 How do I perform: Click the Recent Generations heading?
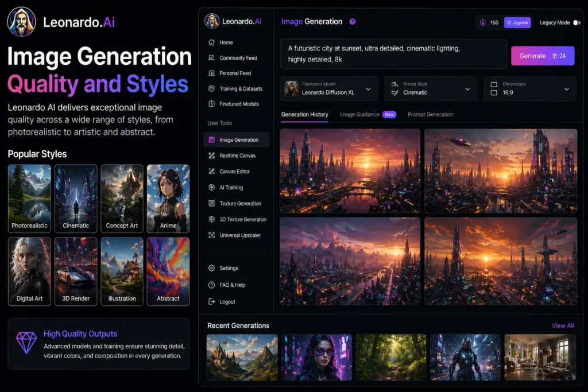click(238, 325)
